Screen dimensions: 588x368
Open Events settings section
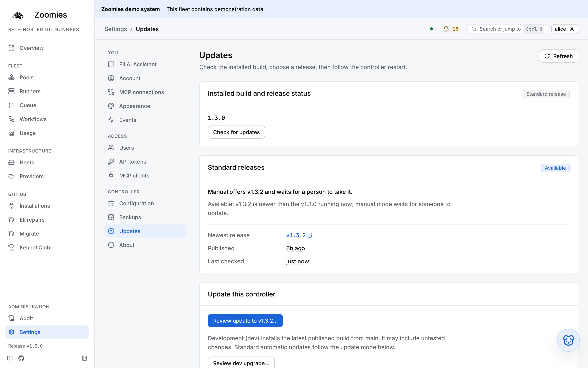pyautogui.click(x=145, y=120)
